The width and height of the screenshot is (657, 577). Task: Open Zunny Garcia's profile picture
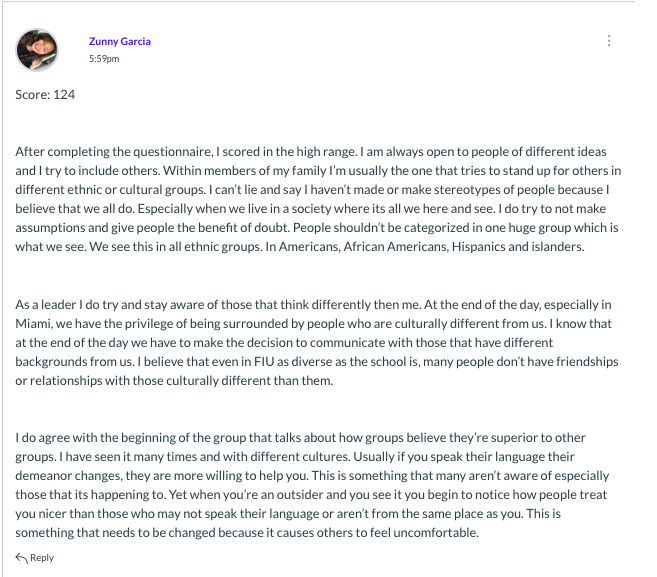pyautogui.click(x=37, y=50)
